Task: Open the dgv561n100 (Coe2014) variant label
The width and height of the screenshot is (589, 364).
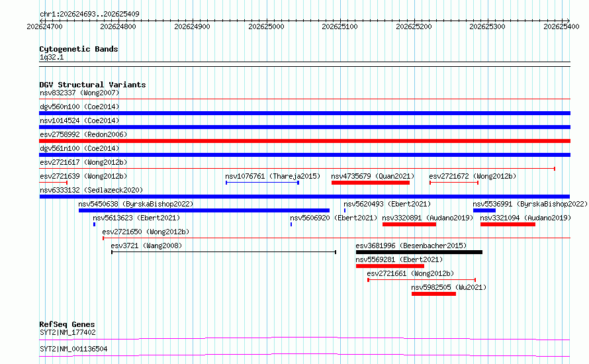Action: [x=79, y=148]
